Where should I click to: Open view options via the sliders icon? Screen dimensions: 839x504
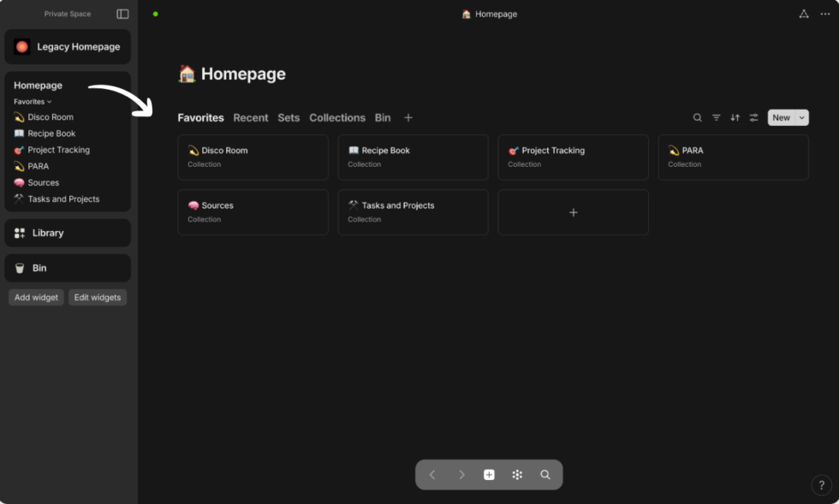click(754, 117)
